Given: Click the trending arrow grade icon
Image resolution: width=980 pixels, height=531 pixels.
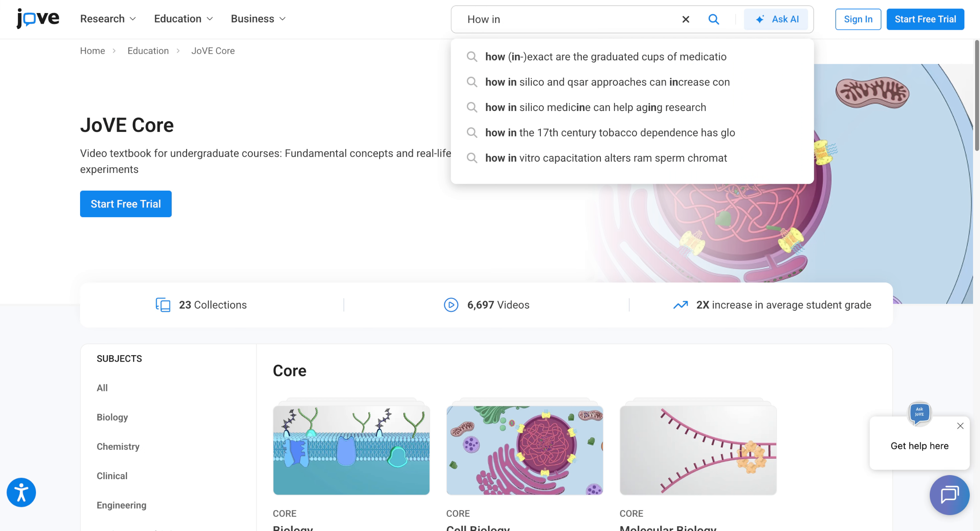Looking at the screenshot, I should [681, 305].
